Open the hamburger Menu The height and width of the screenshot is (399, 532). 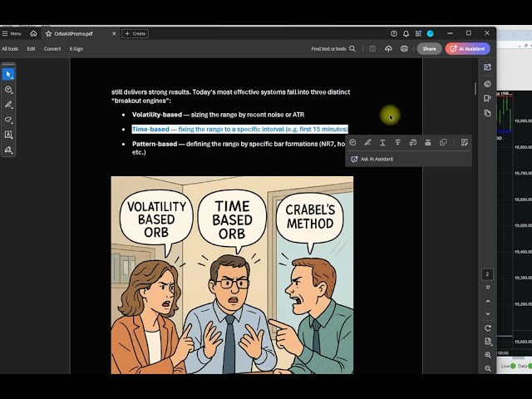click(11, 33)
